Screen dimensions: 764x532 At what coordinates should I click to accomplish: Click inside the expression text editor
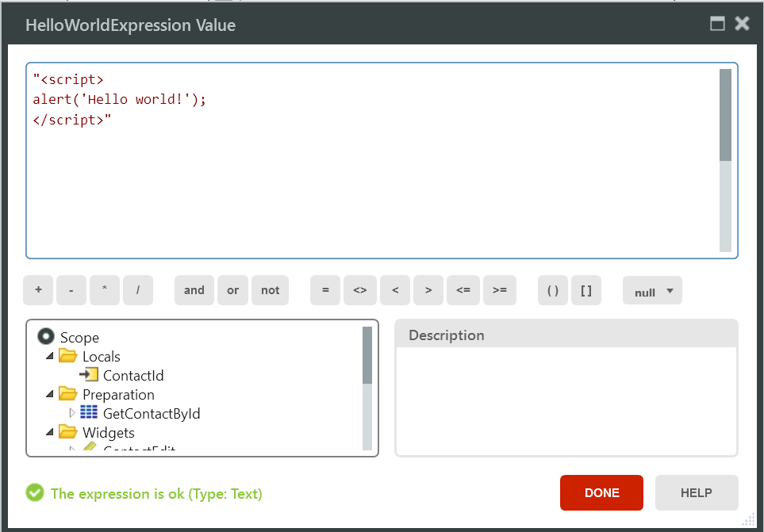click(373, 182)
